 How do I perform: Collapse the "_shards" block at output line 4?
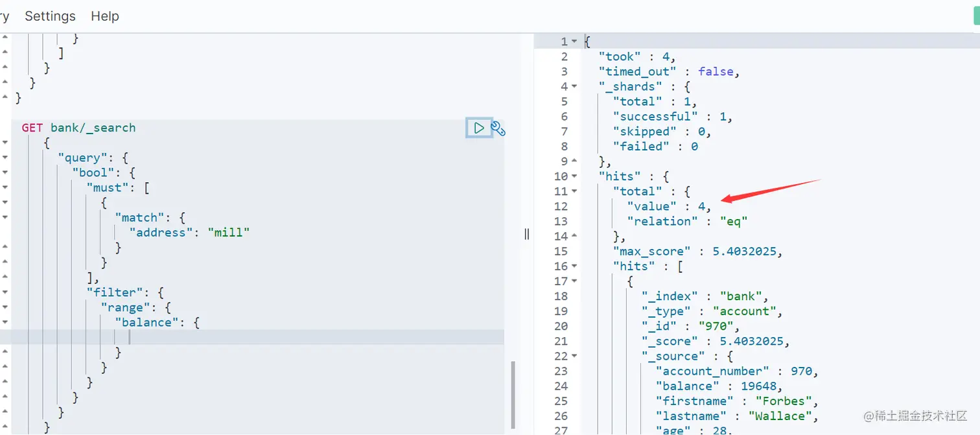574,87
